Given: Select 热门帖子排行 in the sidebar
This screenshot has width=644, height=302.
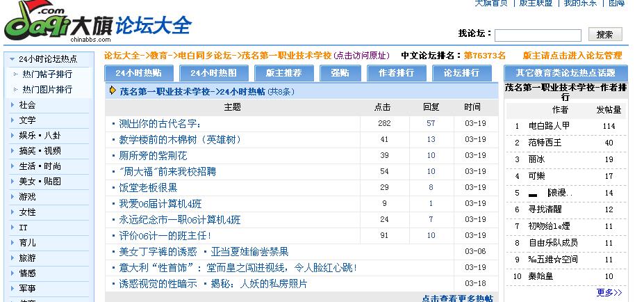Looking at the screenshot, I should pyautogui.click(x=47, y=74).
